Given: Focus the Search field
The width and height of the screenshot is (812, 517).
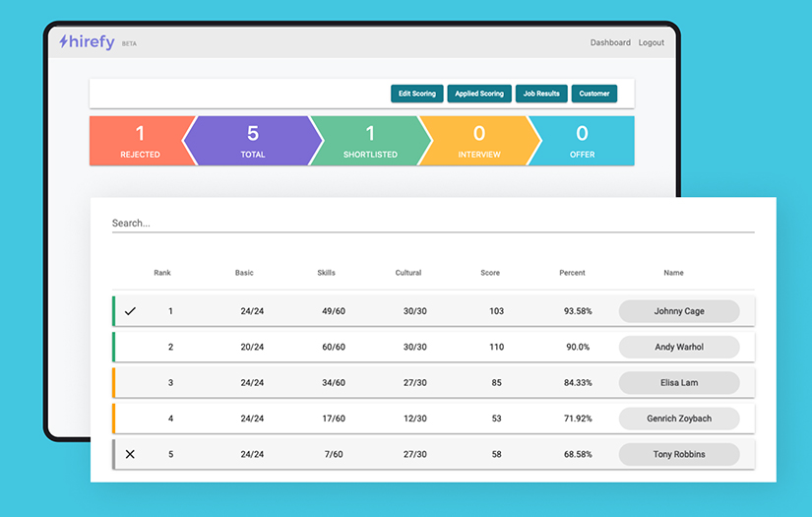Looking at the screenshot, I should (433, 224).
